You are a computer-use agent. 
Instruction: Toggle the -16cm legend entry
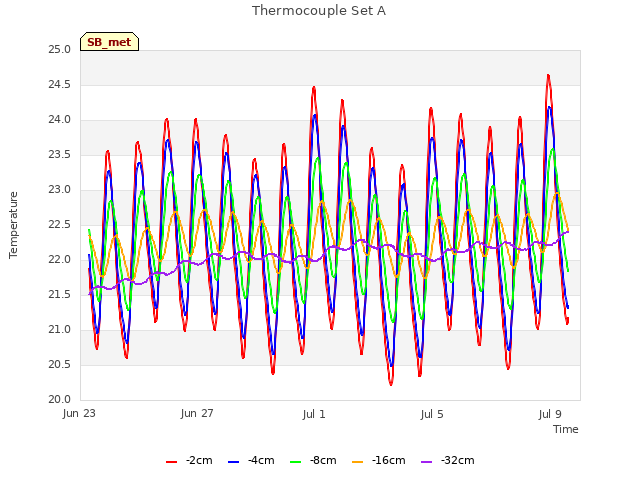pos(378,461)
